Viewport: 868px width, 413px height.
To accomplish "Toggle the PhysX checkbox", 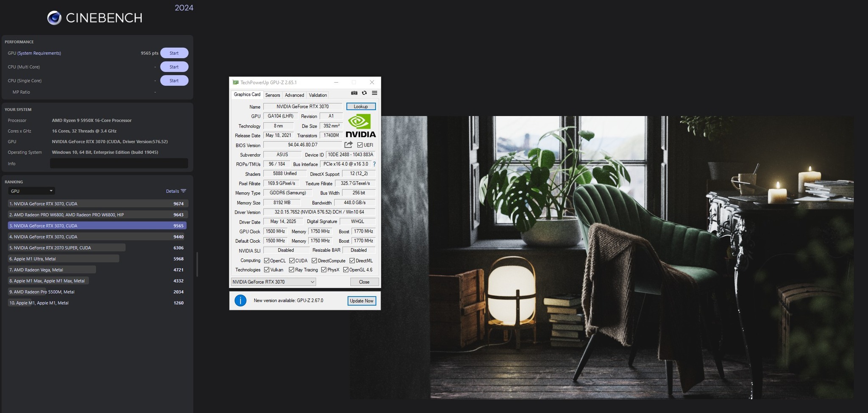I will (324, 270).
